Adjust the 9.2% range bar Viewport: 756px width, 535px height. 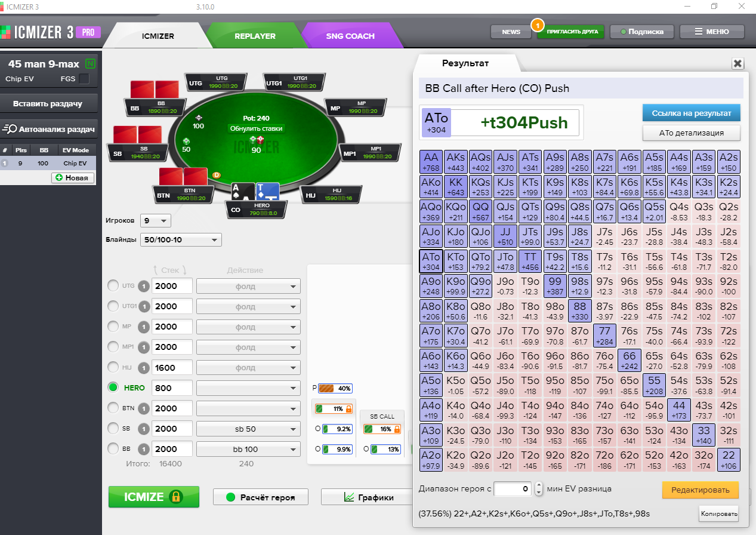click(x=337, y=429)
